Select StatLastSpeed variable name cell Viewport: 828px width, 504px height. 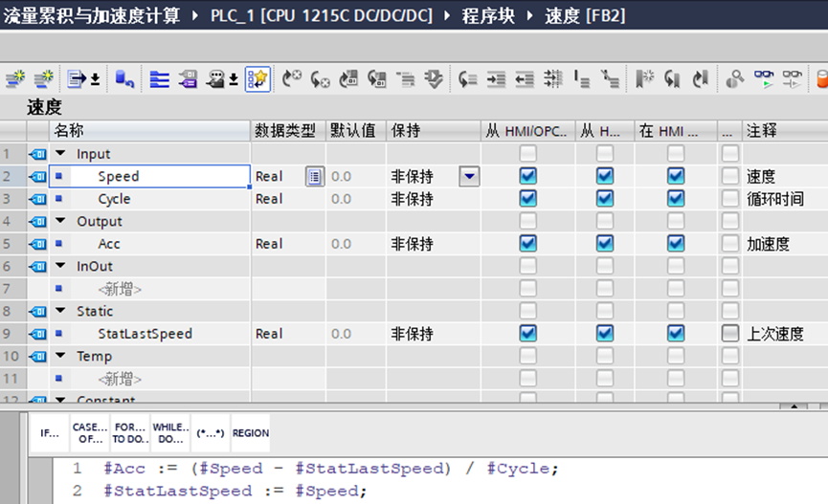point(149,334)
